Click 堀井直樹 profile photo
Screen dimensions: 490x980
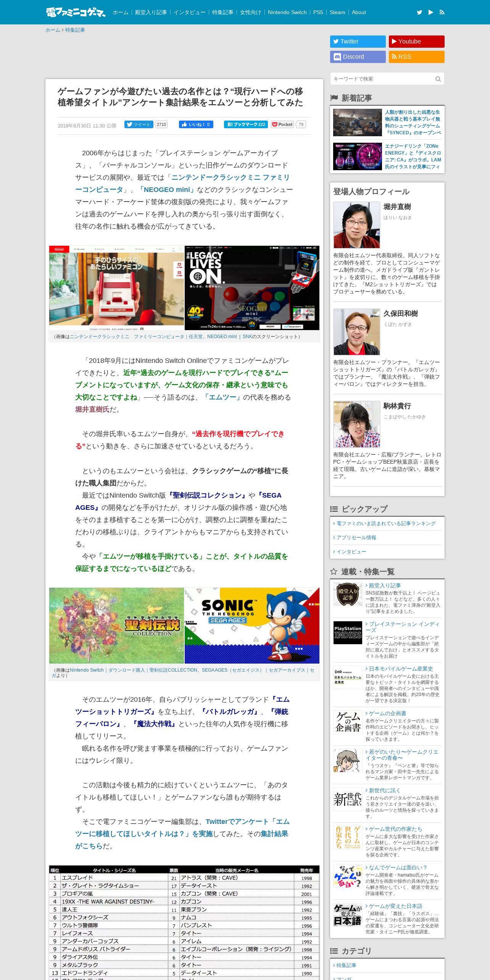pyautogui.click(x=357, y=225)
